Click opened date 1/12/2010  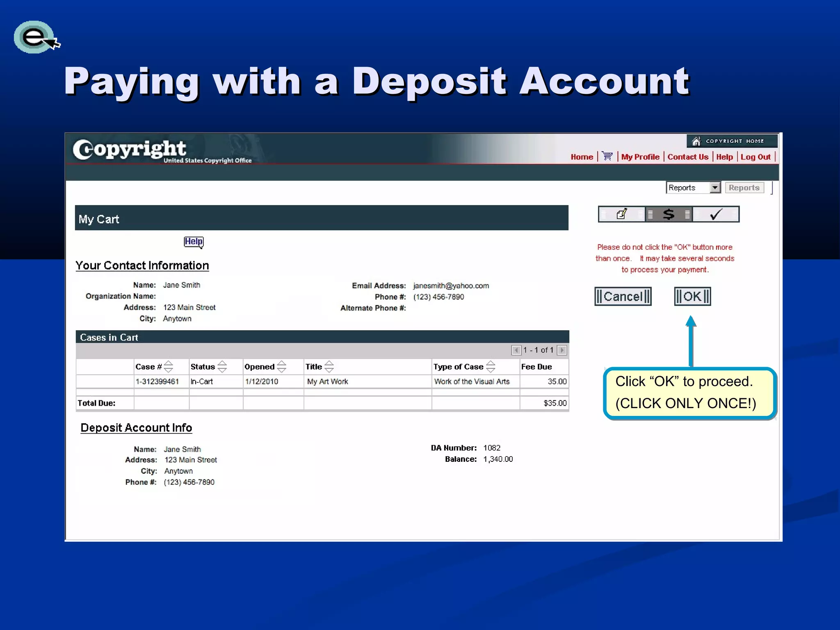pyautogui.click(x=261, y=381)
